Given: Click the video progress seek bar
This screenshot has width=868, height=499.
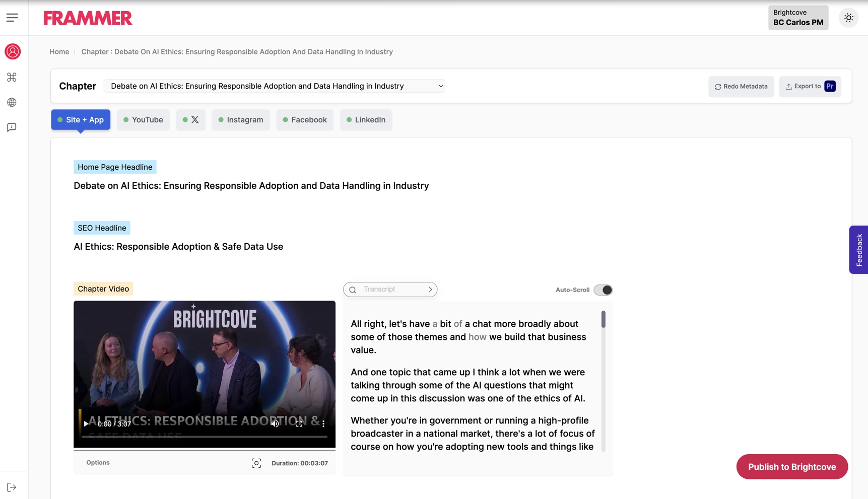Looking at the screenshot, I should coord(204,437).
